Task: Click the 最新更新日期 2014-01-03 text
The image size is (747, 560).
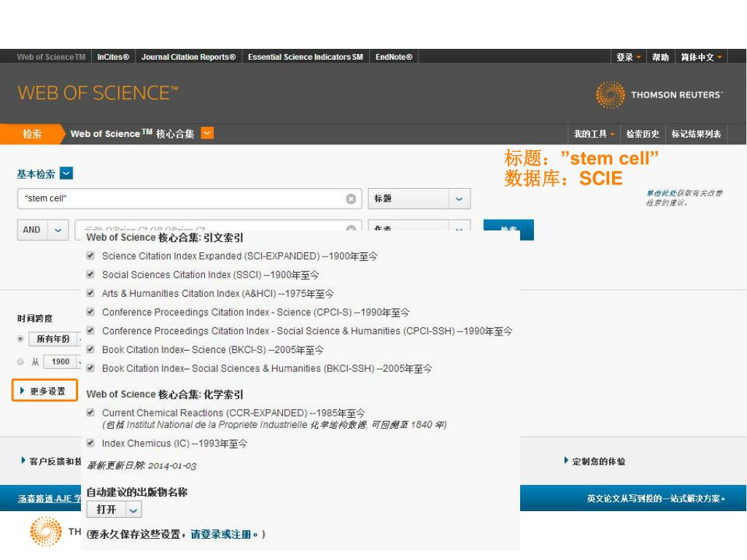Action: click(142, 466)
